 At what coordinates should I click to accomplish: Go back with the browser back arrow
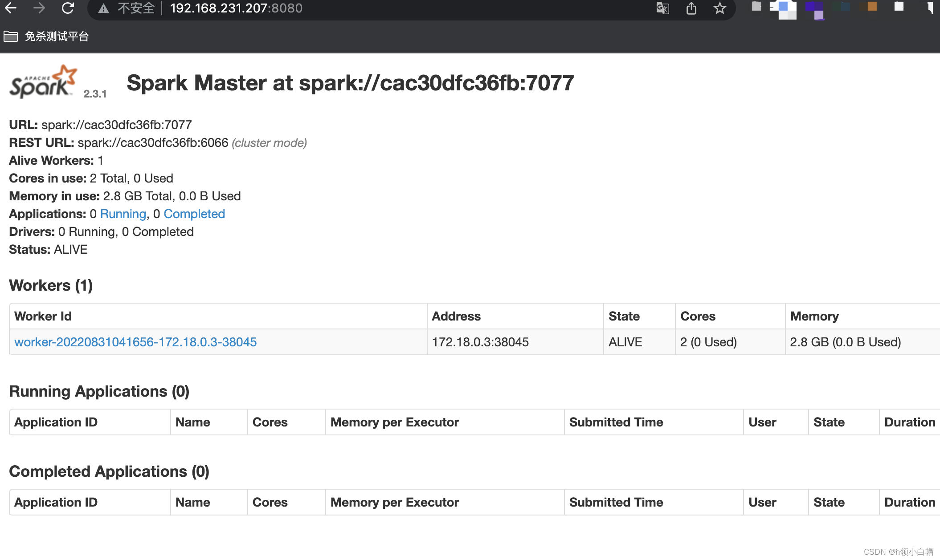coord(11,8)
